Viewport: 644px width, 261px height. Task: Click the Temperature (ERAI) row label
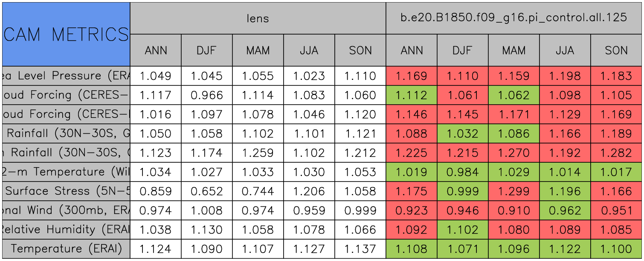tap(66, 249)
